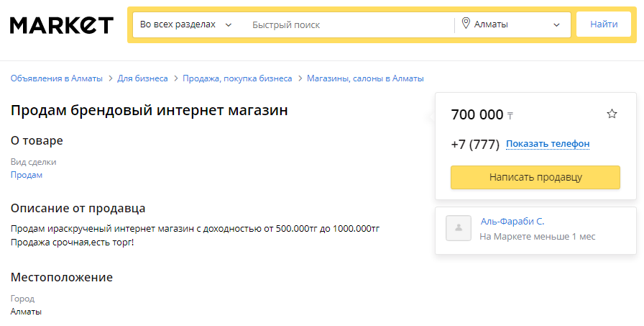Click the Продам deal type link
This screenshot has height=326, width=644.
(x=27, y=175)
